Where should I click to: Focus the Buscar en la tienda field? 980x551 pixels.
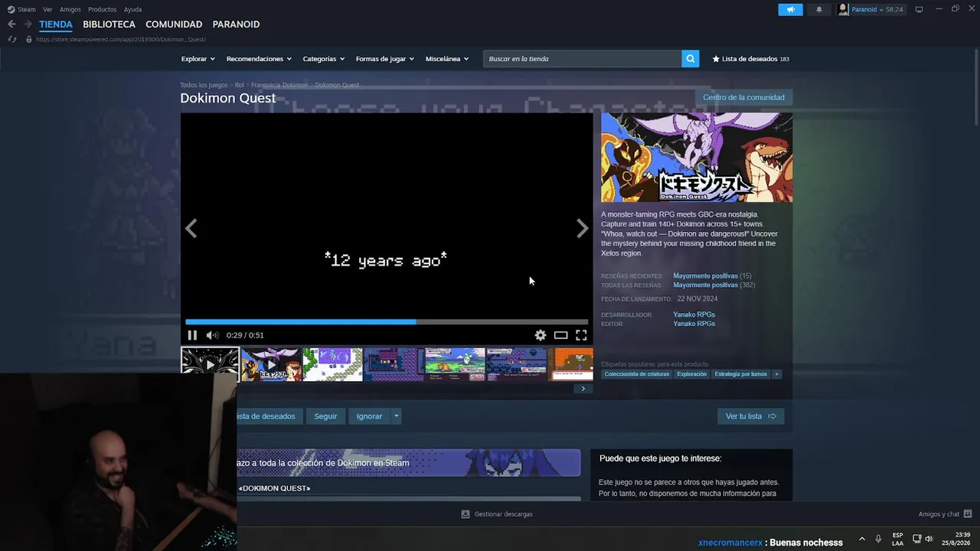click(x=583, y=59)
